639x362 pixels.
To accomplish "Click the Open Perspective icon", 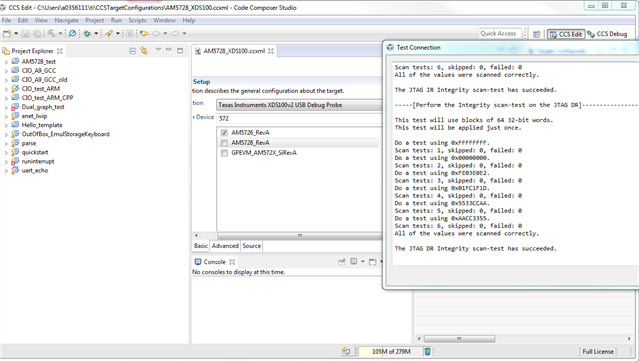I will (x=537, y=34).
